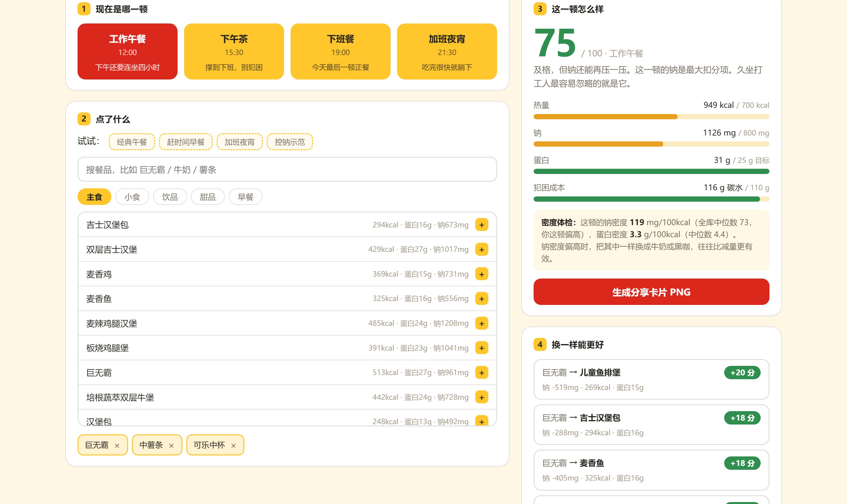
Task: Apply swap 巨无霸 → 吉士汉堡包
Action: pyautogui.click(x=652, y=425)
